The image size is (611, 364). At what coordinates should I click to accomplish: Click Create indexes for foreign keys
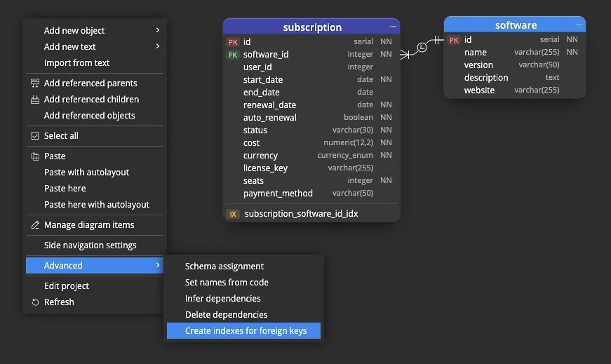[x=244, y=331]
